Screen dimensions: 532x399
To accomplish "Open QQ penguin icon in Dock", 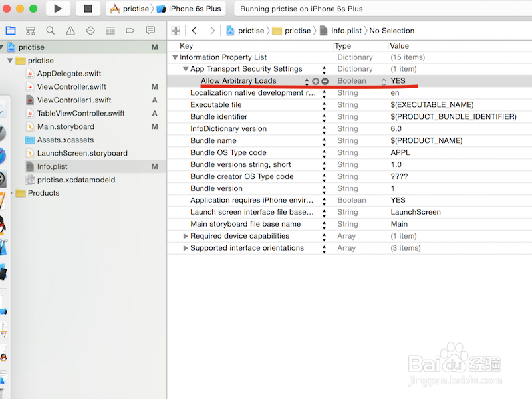I will tap(2, 225).
